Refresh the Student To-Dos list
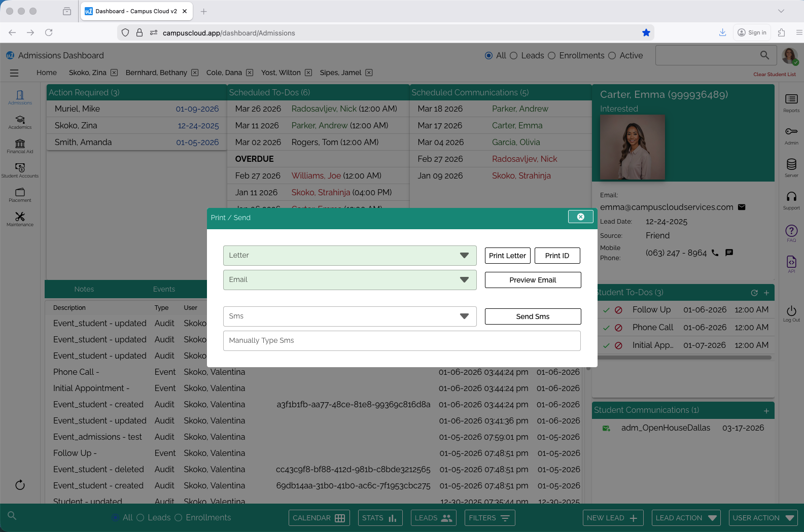 tap(754, 293)
